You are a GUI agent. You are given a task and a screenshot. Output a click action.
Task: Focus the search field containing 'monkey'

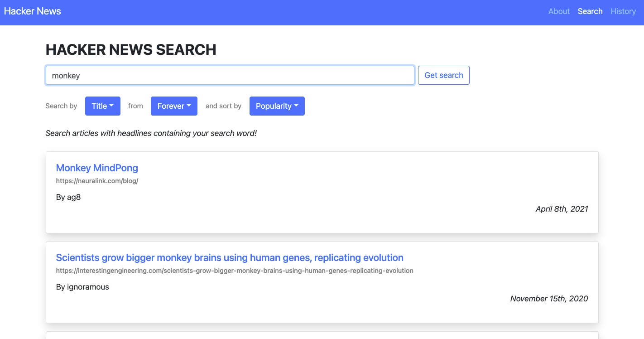pos(230,75)
